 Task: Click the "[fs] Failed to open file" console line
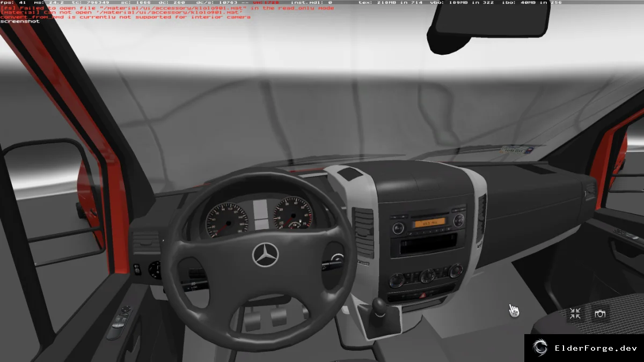click(x=167, y=8)
